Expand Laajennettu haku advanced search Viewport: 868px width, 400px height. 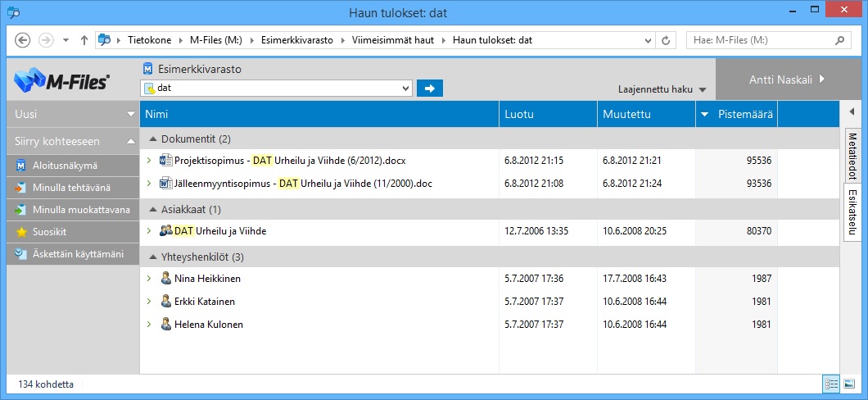(662, 89)
